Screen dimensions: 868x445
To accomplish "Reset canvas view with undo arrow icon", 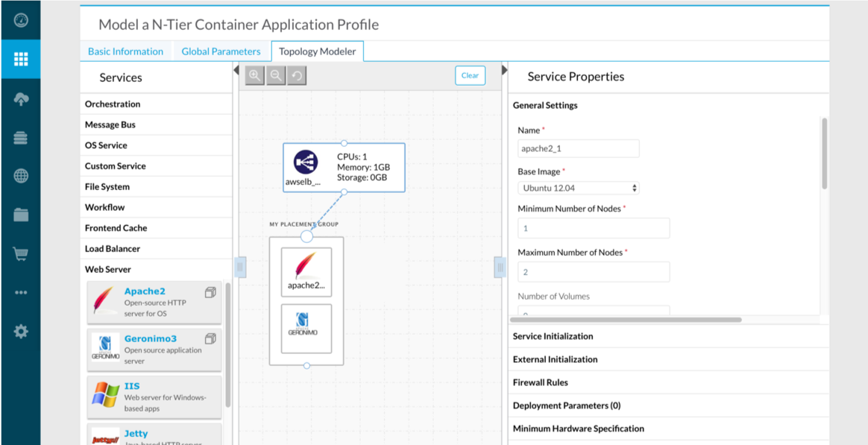I will 297,76.
